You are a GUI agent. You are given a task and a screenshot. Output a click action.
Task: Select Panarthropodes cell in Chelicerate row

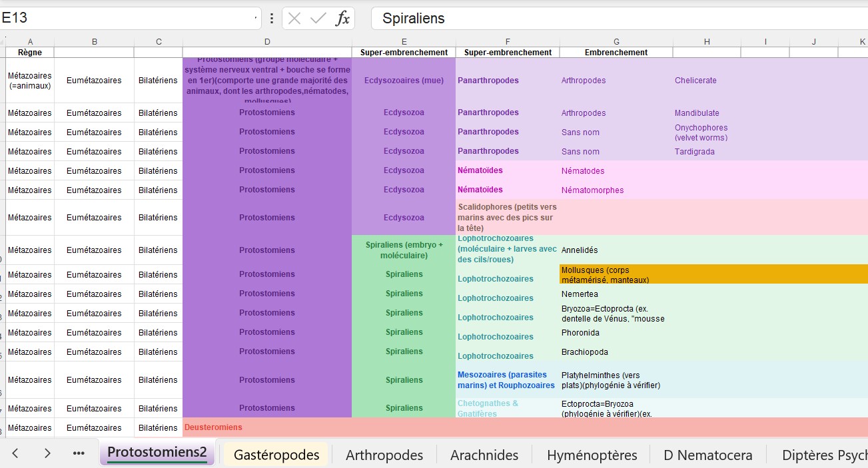click(x=508, y=81)
